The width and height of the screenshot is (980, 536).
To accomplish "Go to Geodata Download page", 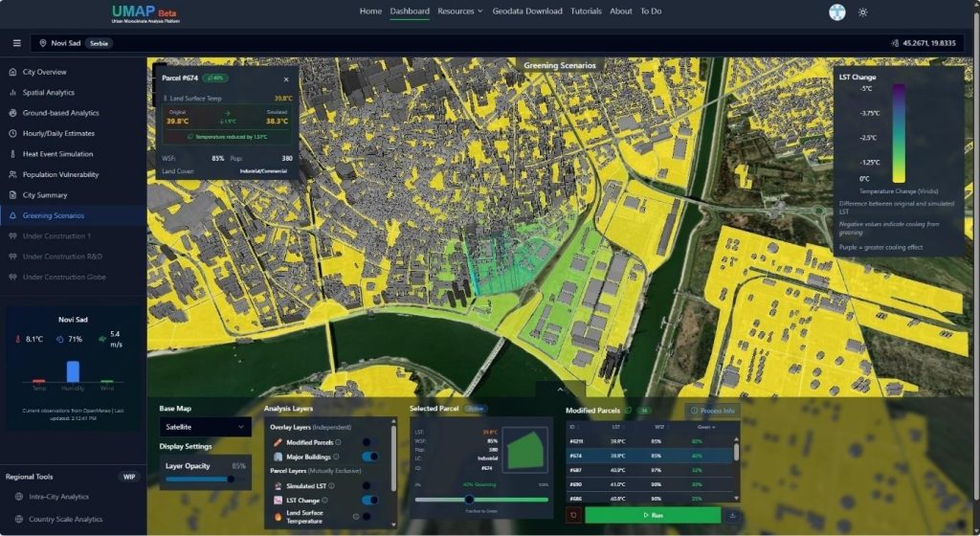I will 527,11.
